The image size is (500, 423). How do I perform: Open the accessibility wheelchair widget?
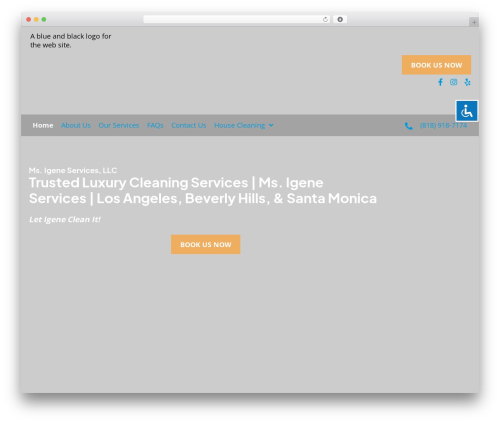(x=467, y=111)
